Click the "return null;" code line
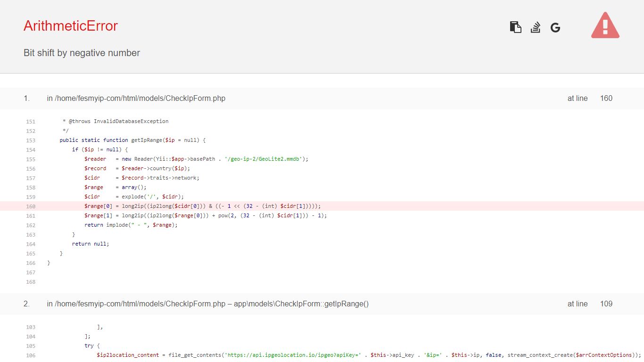The height and width of the screenshot is (362, 644). pyautogui.click(x=91, y=244)
